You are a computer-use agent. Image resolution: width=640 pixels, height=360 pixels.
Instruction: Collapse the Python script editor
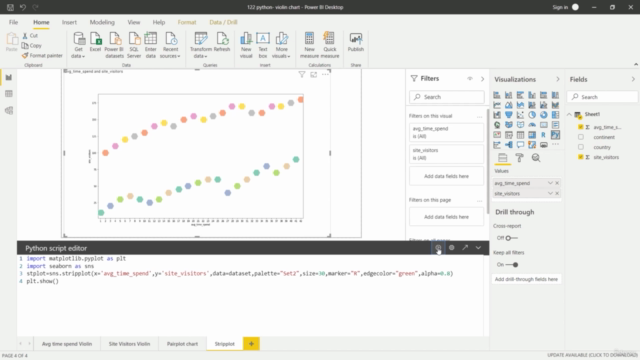coord(478,248)
